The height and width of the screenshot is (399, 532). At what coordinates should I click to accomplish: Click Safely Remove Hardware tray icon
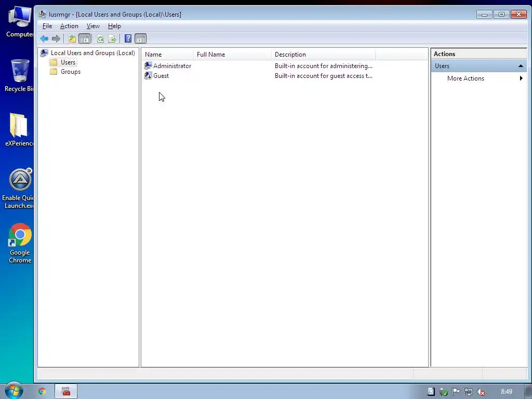(443, 392)
